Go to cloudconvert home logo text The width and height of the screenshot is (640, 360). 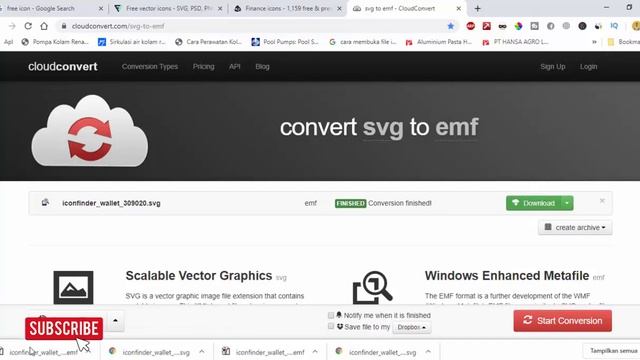click(x=62, y=67)
